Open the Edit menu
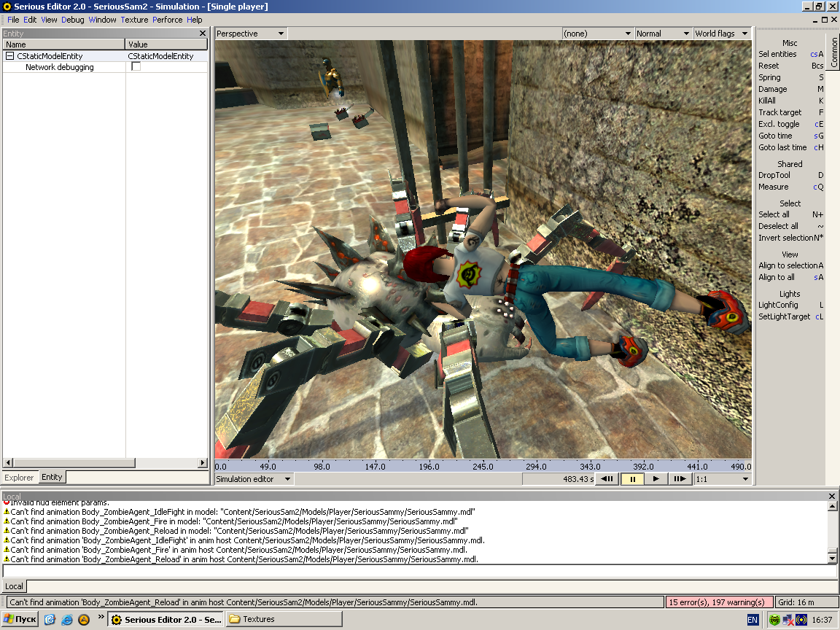Image resolution: width=840 pixels, height=630 pixels. click(x=30, y=20)
